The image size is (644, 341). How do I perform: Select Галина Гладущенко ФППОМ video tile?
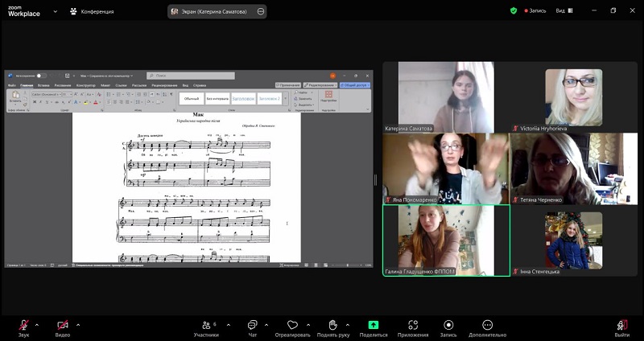(x=447, y=240)
